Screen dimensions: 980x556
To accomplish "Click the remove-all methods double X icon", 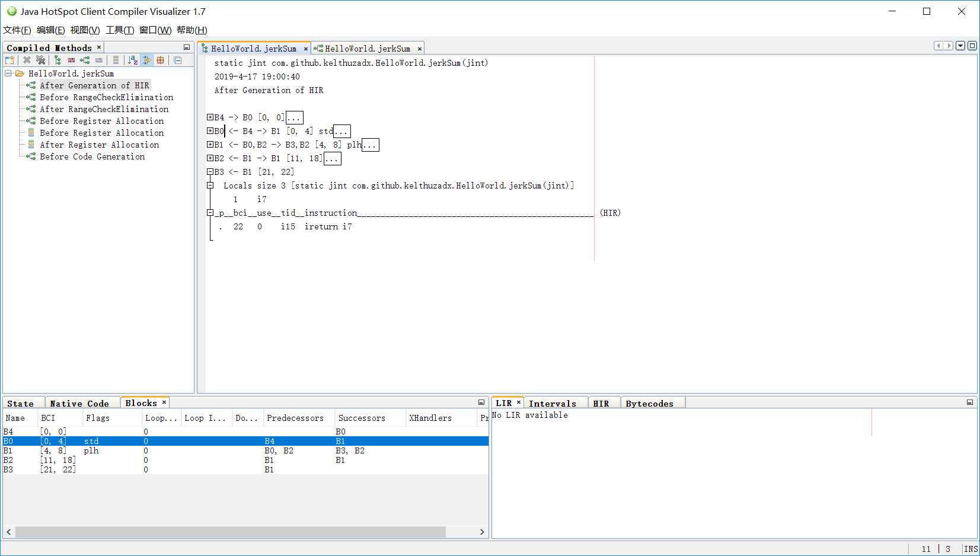I will [40, 60].
